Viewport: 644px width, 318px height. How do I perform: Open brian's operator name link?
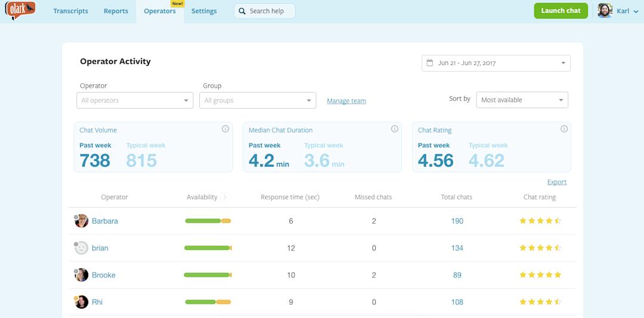[100, 248]
